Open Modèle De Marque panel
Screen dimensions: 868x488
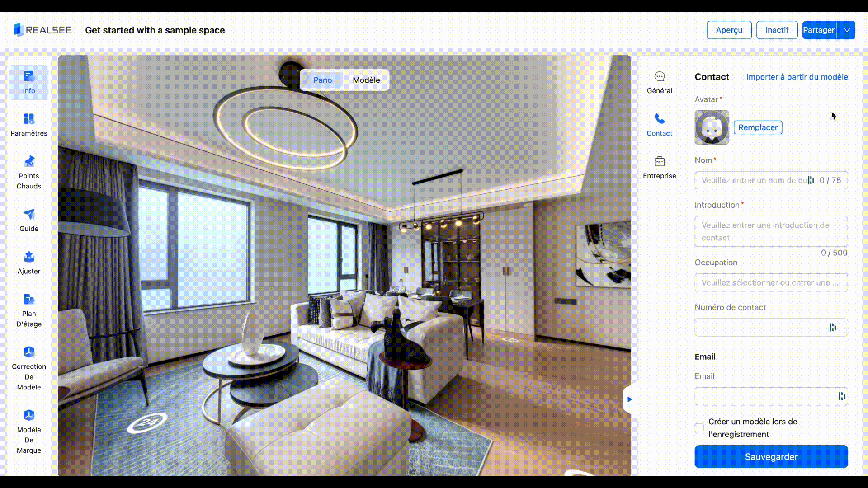point(29,432)
